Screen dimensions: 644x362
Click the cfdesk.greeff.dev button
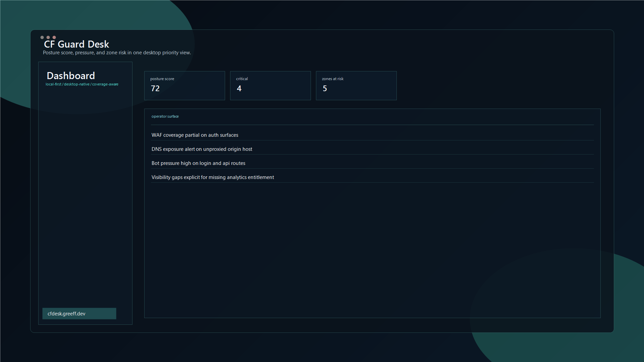pyautogui.click(x=79, y=314)
